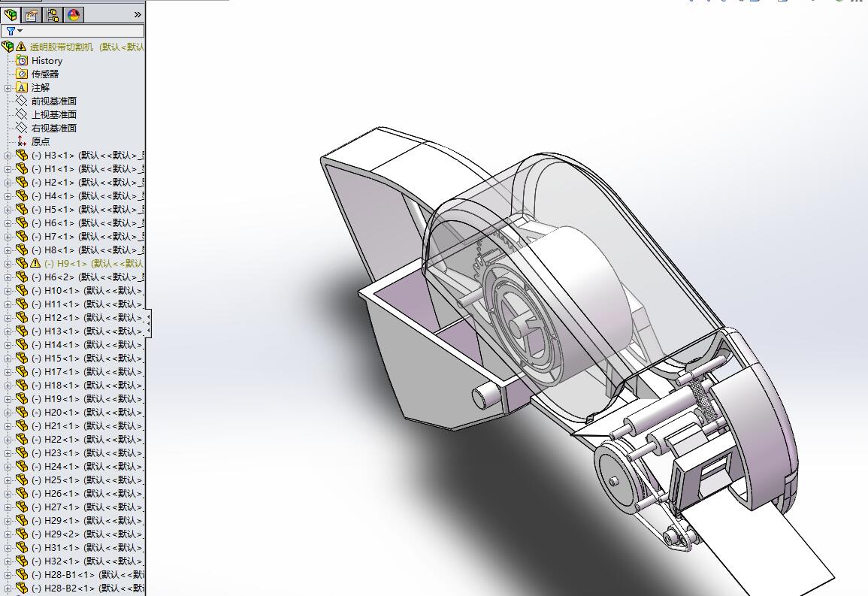Click the H12<1> component part icon
The height and width of the screenshot is (596, 868).
coord(22,317)
